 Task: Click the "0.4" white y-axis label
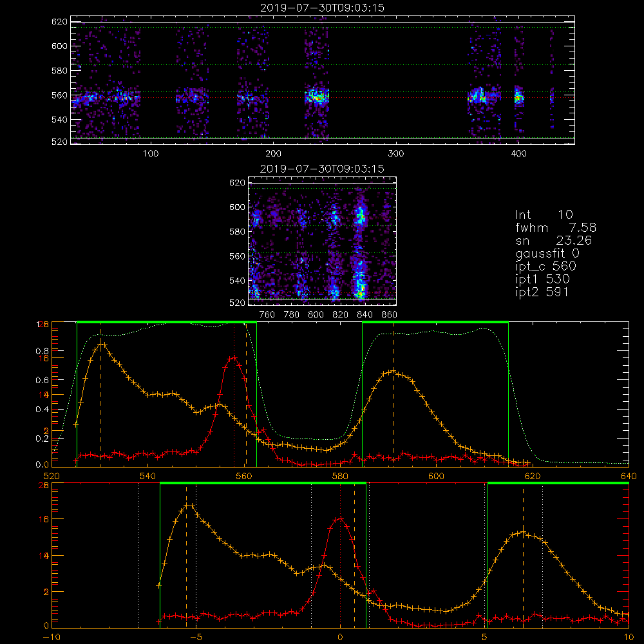pyautogui.click(x=42, y=410)
